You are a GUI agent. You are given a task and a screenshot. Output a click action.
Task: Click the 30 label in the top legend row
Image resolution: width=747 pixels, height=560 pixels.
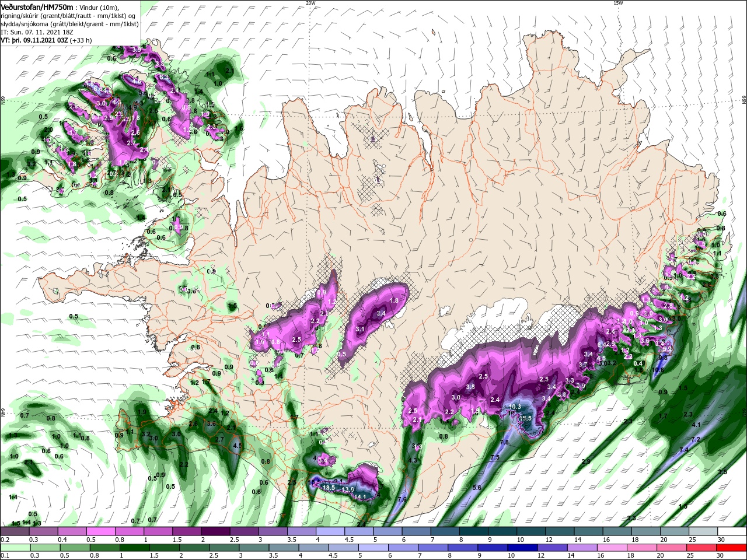(721, 540)
